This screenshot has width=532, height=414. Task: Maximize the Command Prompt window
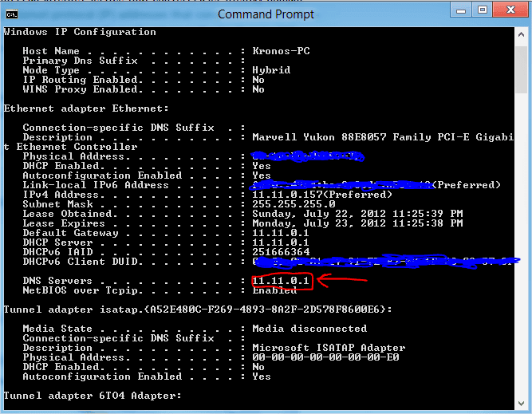point(482,10)
